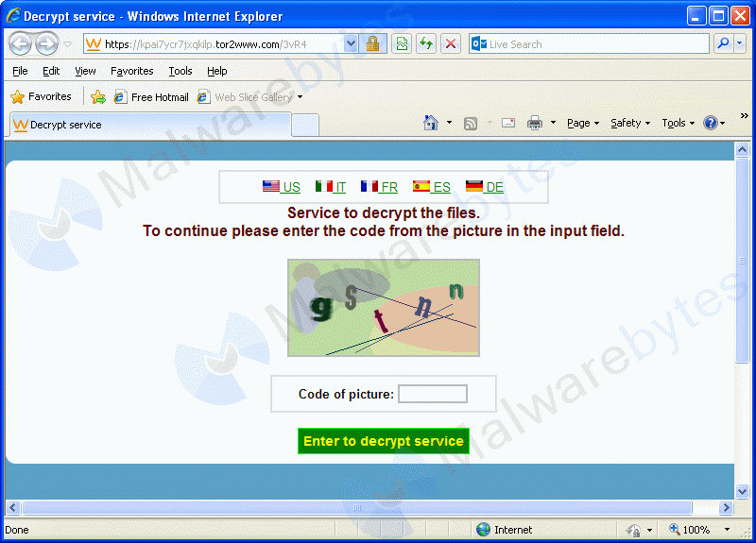Click the vertical scrollbar down arrow

742,491
